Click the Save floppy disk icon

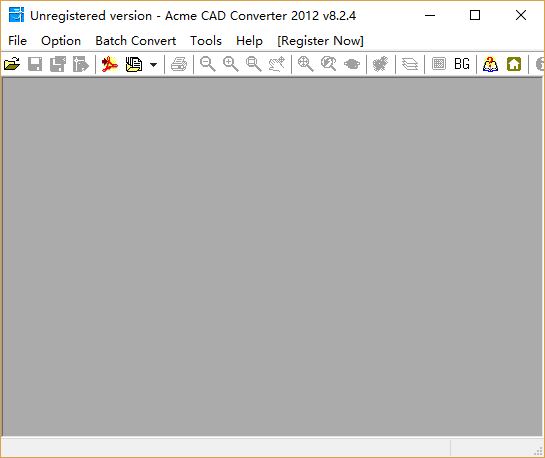[35, 64]
